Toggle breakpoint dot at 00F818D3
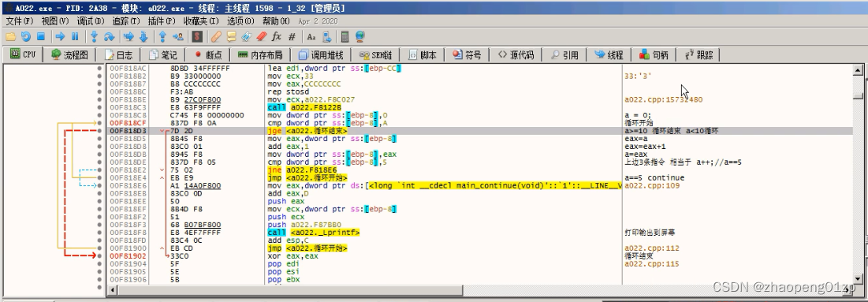The image size is (868, 302). point(99,131)
